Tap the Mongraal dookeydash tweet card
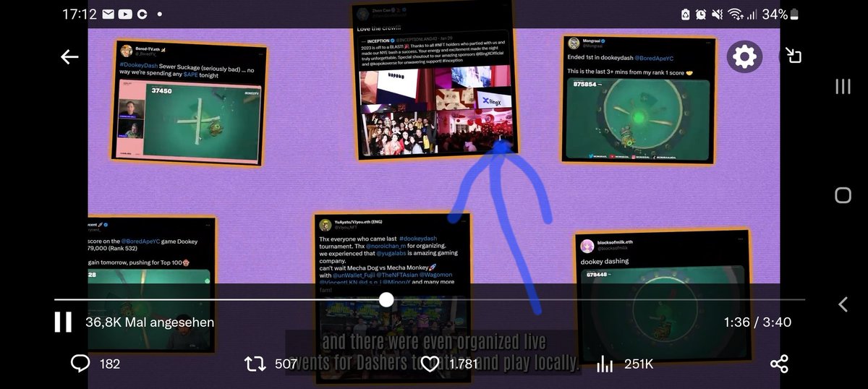 click(639, 99)
